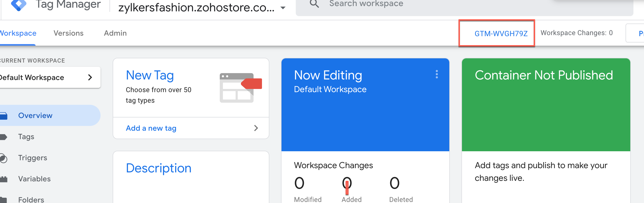Viewport: 644px width, 203px height.
Task: Click the Triggers sidebar icon
Action: click(x=3, y=158)
